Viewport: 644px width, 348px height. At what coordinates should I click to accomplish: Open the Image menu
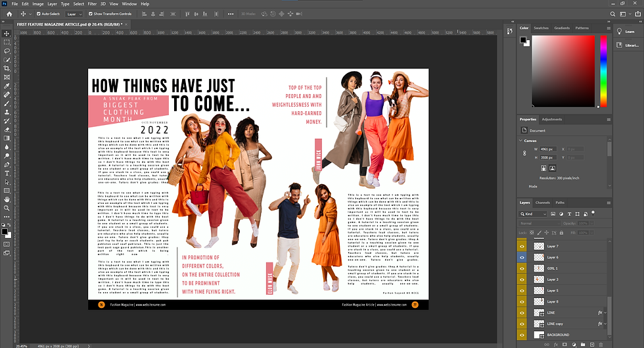click(38, 4)
